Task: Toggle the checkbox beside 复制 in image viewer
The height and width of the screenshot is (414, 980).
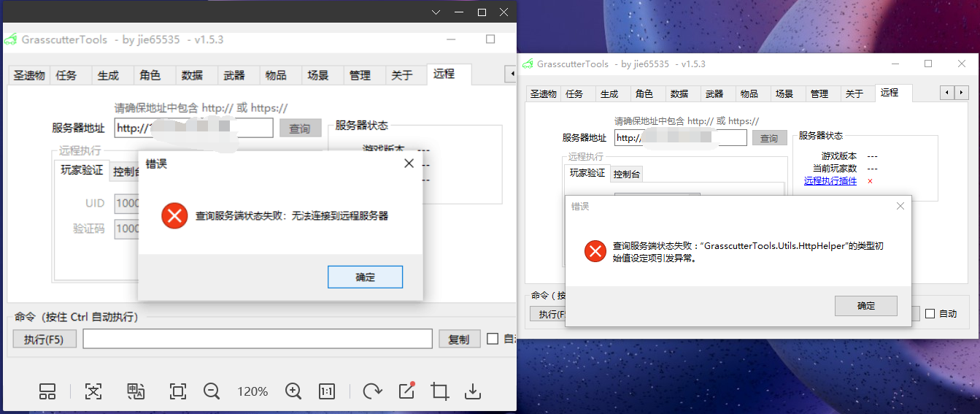Action: tap(493, 339)
